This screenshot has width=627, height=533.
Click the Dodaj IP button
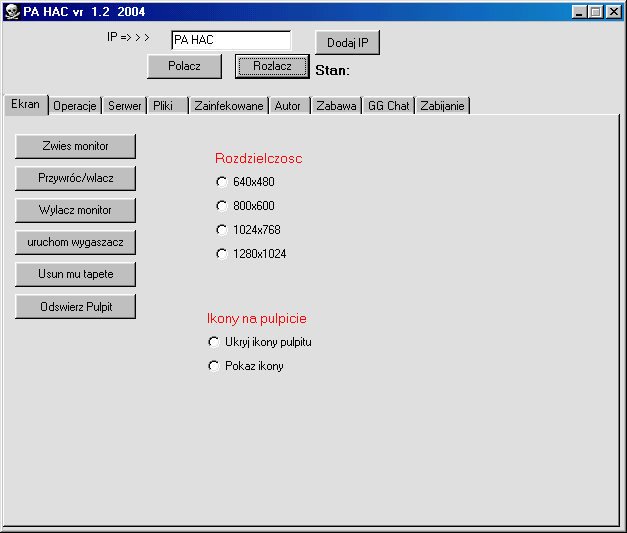coord(347,43)
